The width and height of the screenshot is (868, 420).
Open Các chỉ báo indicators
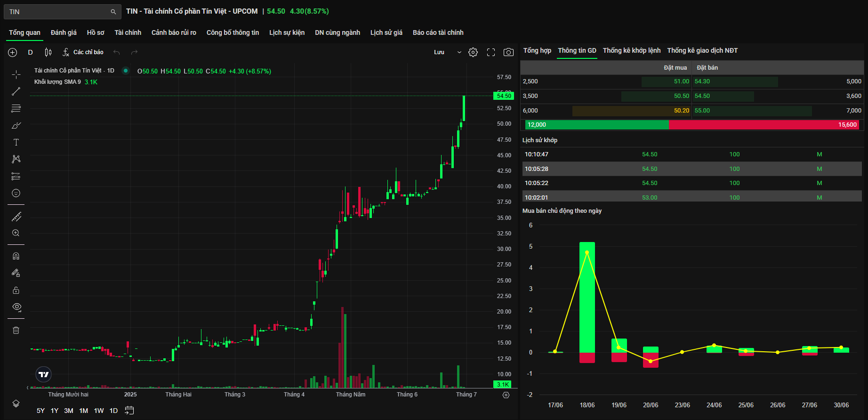[83, 52]
